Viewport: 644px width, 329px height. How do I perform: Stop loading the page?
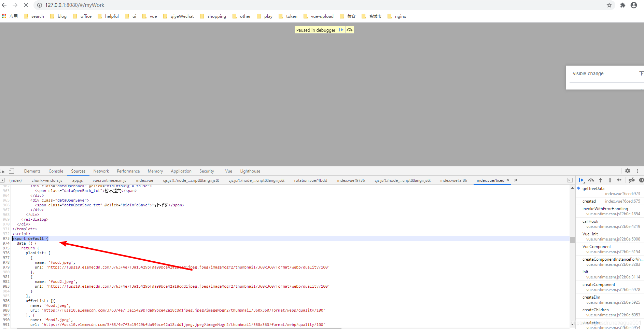pos(26,5)
